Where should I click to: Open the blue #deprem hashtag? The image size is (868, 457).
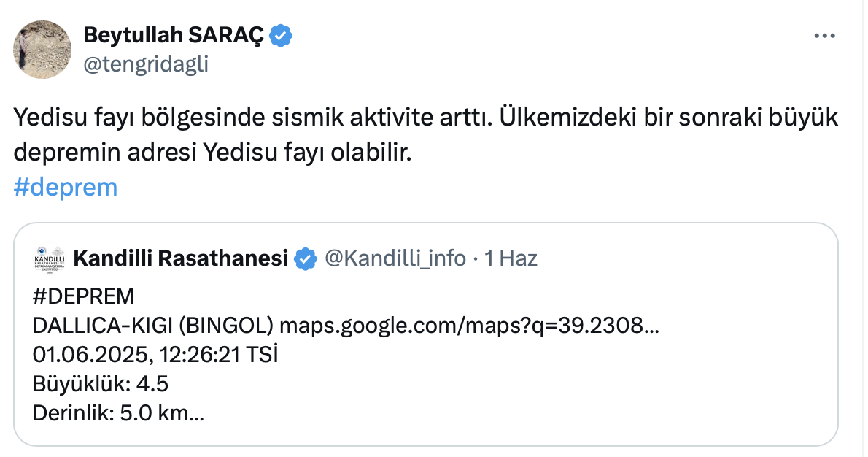pos(66,187)
